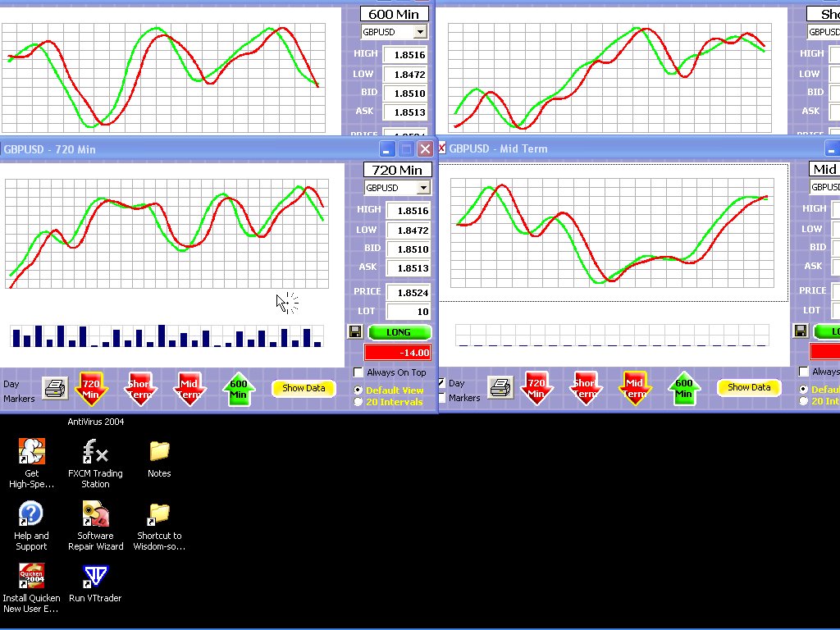Launch the Run VTtrader shortcut
Image resolution: width=840 pixels, height=630 pixels.
click(95, 583)
